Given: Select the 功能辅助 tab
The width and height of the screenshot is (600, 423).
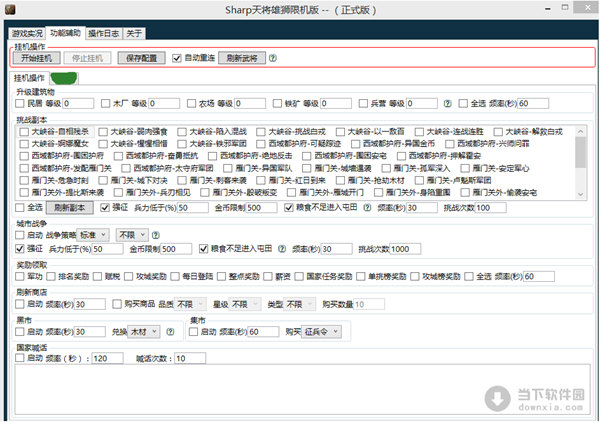Looking at the screenshot, I should tap(65, 33).
